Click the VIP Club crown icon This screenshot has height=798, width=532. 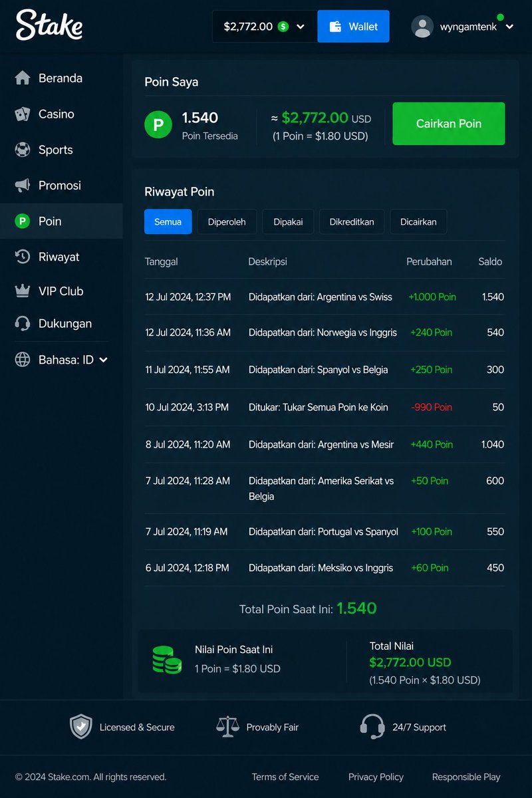click(x=23, y=291)
